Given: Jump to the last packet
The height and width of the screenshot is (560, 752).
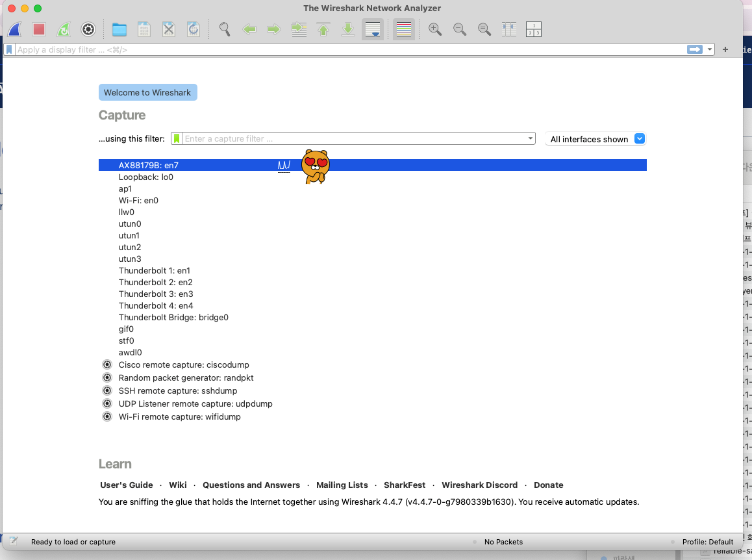Looking at the screenshot, I should pos(348,29).
